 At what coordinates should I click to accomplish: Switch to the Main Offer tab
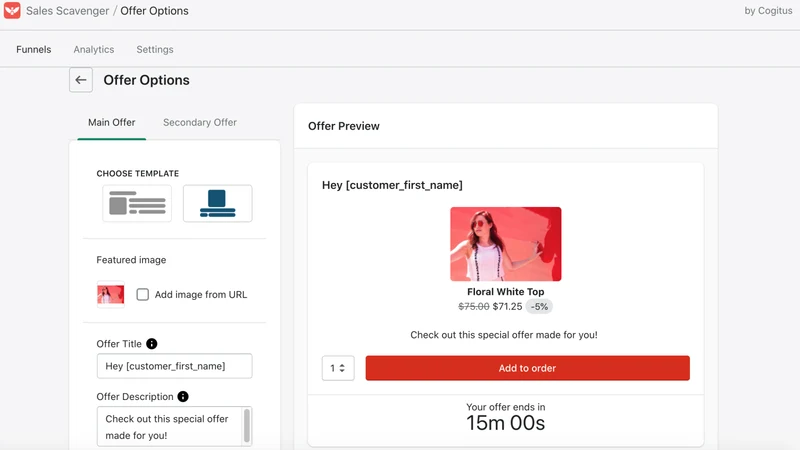(x=112, y=122)
